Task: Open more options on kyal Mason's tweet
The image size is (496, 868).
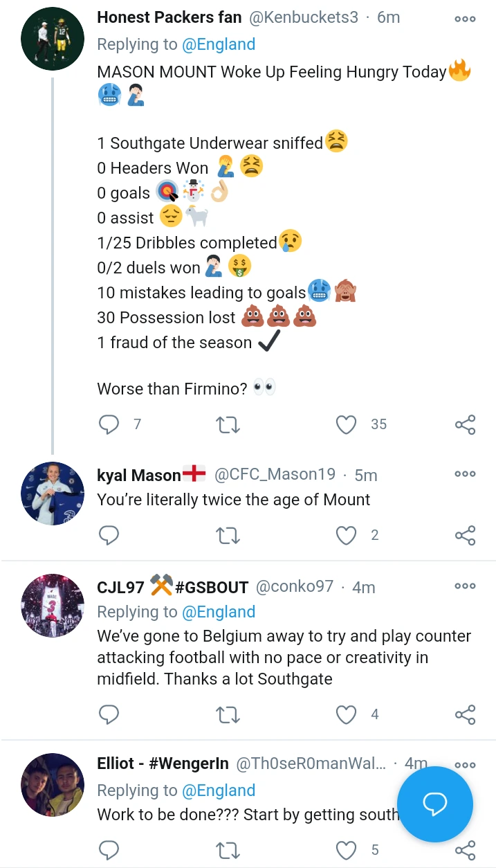Action: 465,474
